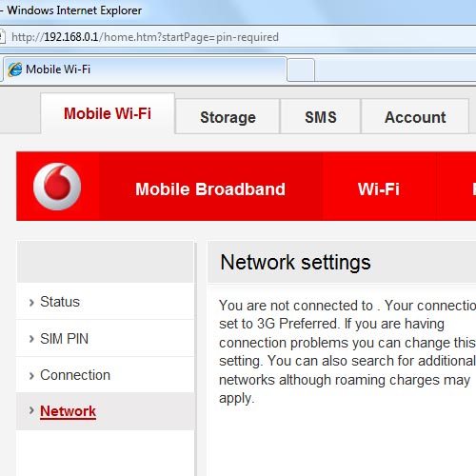476x476 pixels.
Task: Open the Status page link
Action: 60,302
